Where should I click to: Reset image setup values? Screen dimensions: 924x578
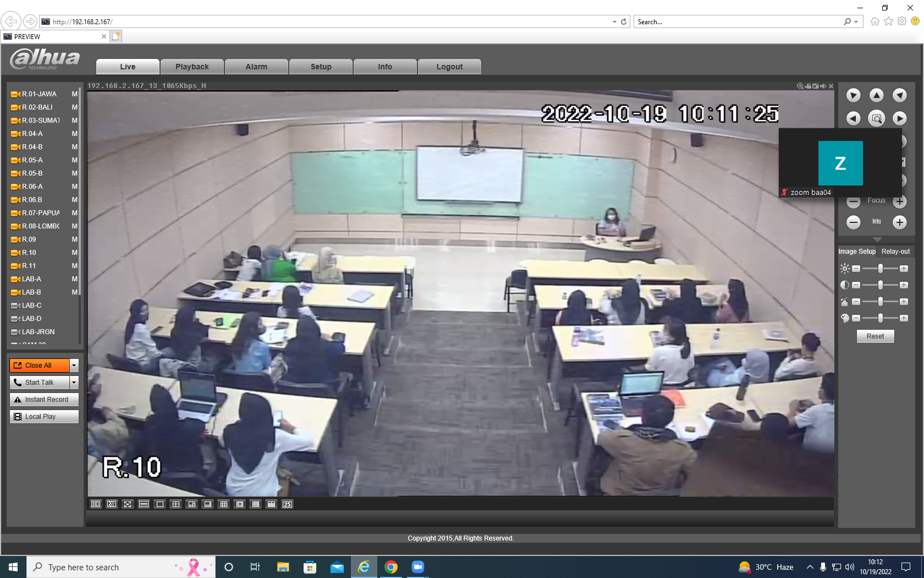[876, 336]
